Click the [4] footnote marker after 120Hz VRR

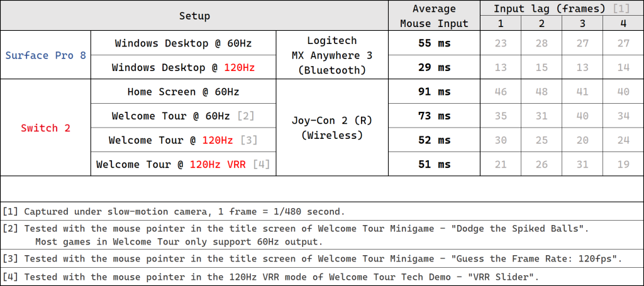tap(261, 164)
